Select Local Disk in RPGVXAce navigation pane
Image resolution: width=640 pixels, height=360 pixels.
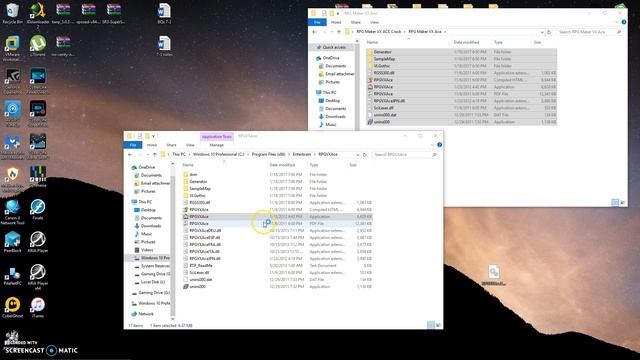[x=153, y=282]
